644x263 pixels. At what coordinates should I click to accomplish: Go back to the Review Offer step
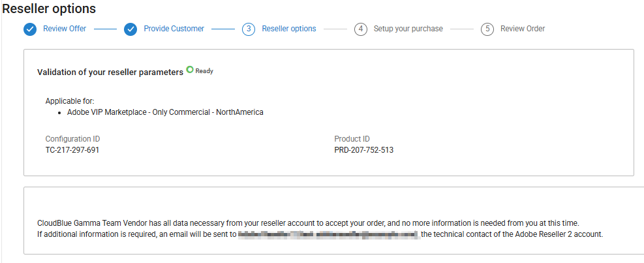point(65,29)
